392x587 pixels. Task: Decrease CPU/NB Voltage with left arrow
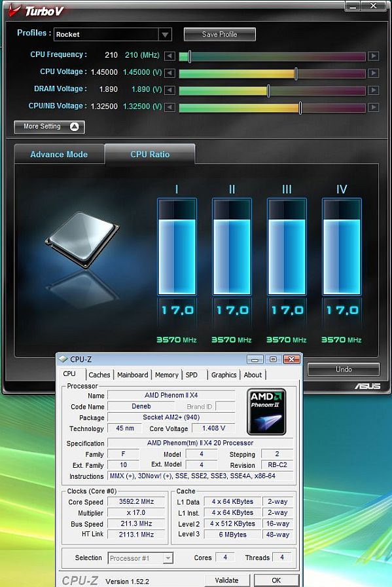tap(169, 107)
